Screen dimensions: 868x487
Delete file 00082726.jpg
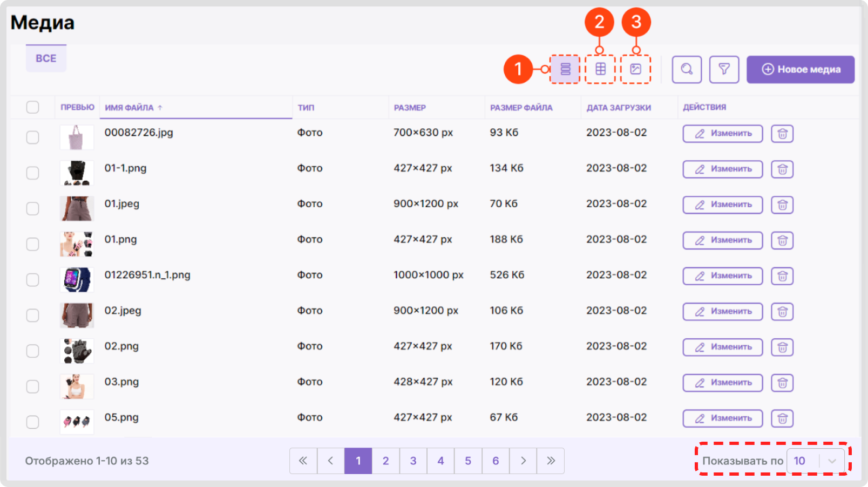[782, 133]
